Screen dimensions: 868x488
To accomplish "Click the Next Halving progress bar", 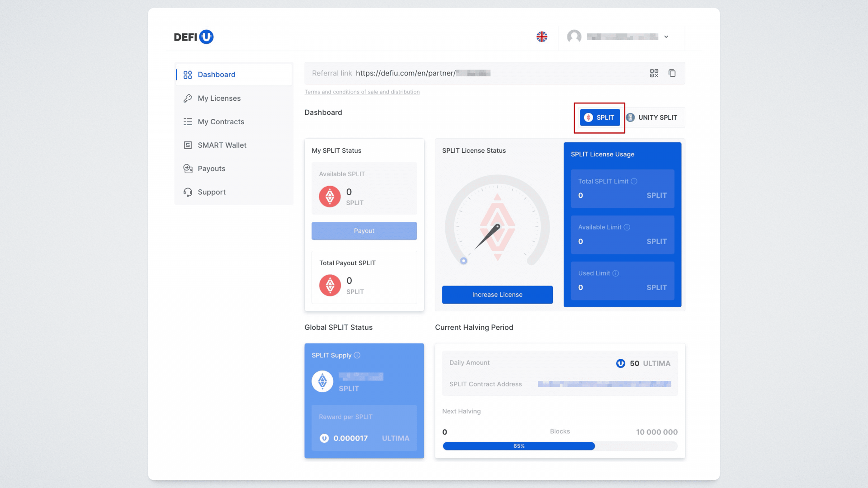I will (560, 446).
